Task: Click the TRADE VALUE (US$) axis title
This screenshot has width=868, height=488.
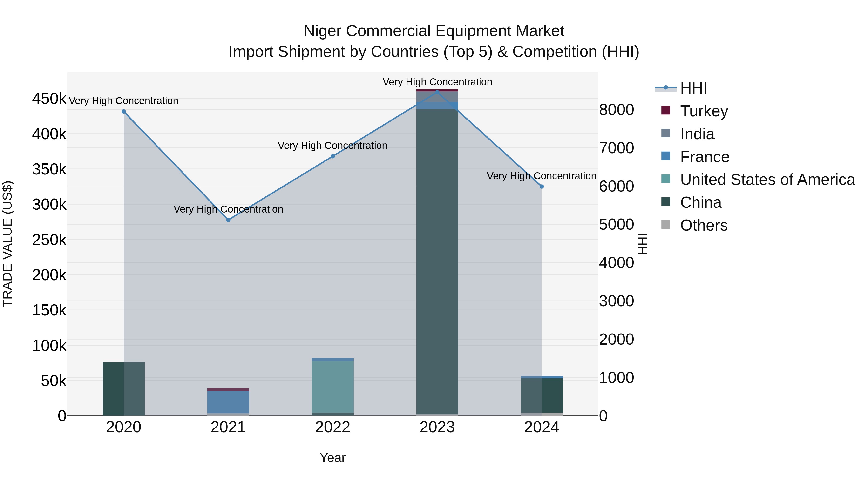Action: click(x=7, y=244)
